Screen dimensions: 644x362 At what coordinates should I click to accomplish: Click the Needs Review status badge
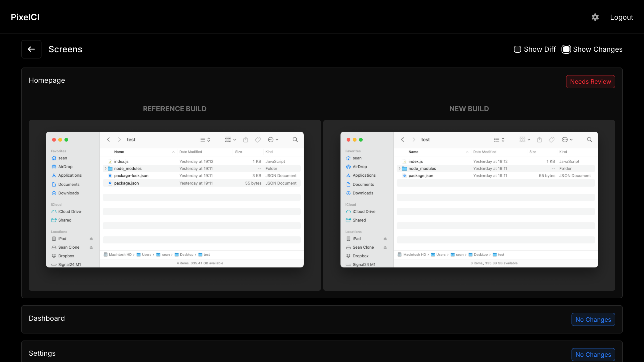click(590, 82)
